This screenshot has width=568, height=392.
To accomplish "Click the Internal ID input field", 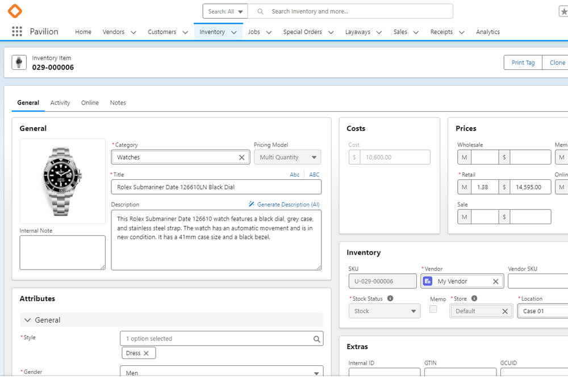I will pyautogui.click(x=385, y=372).
